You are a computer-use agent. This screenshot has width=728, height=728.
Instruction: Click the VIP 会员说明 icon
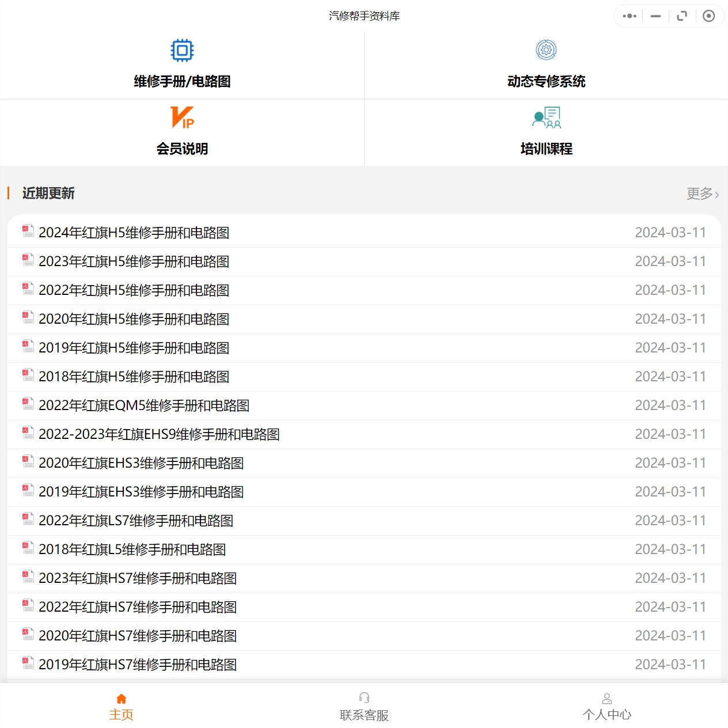(182, 118)
